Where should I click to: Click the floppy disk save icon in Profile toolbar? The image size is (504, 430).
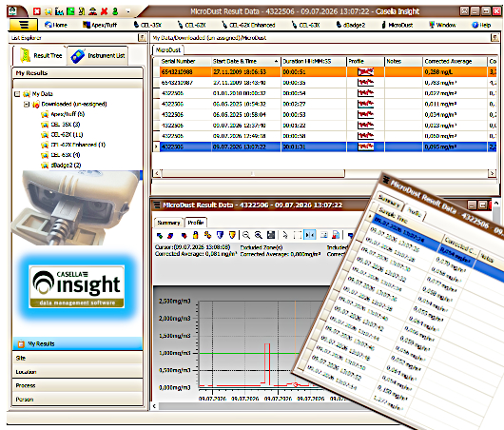(x=271, y=235)
